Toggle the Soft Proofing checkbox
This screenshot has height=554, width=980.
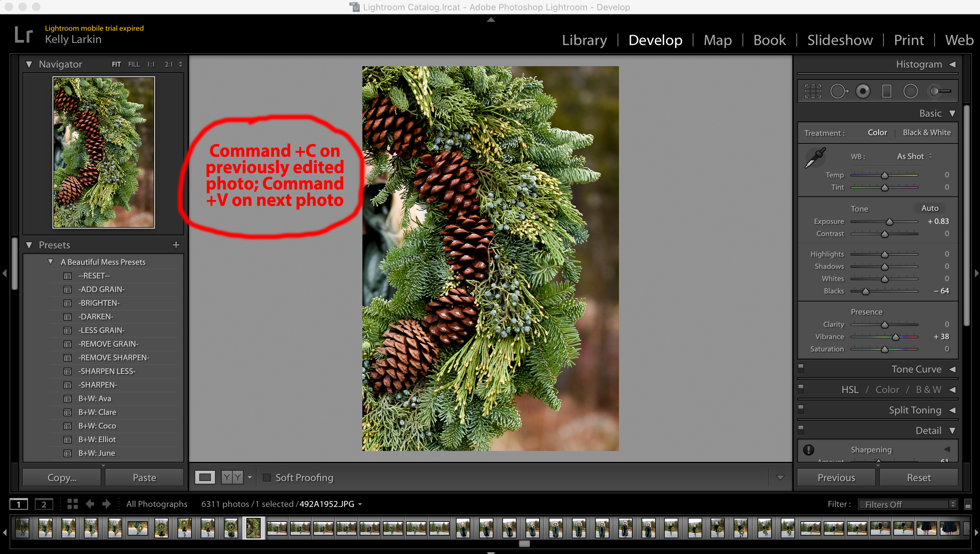[x=265, y=478]
